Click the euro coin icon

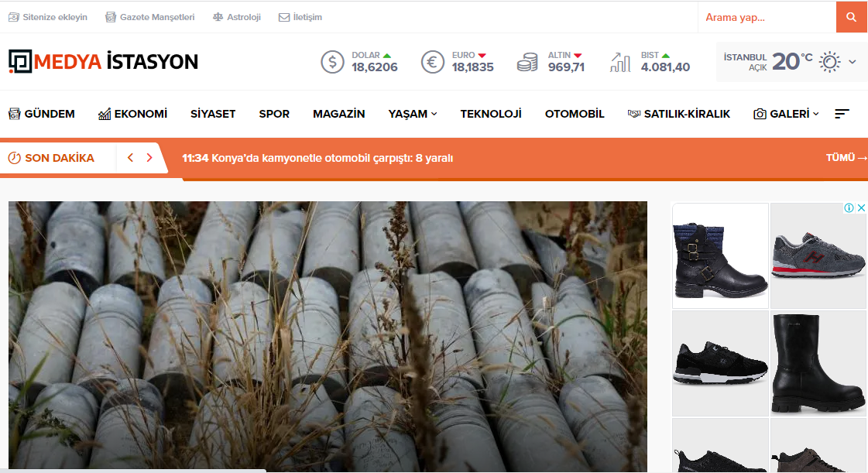pos(433,62)
